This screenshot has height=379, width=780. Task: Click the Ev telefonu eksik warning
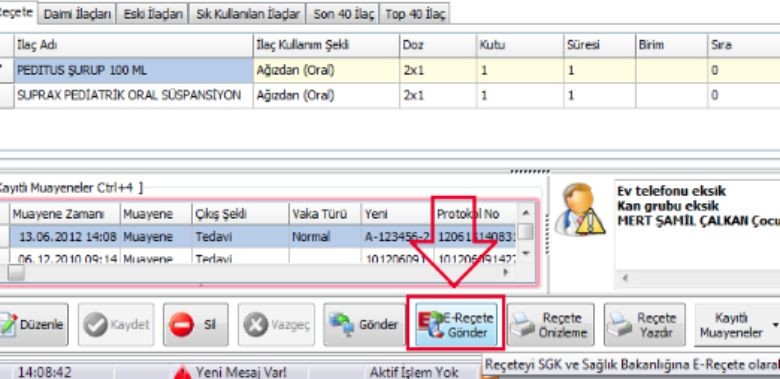coord(672,191)
